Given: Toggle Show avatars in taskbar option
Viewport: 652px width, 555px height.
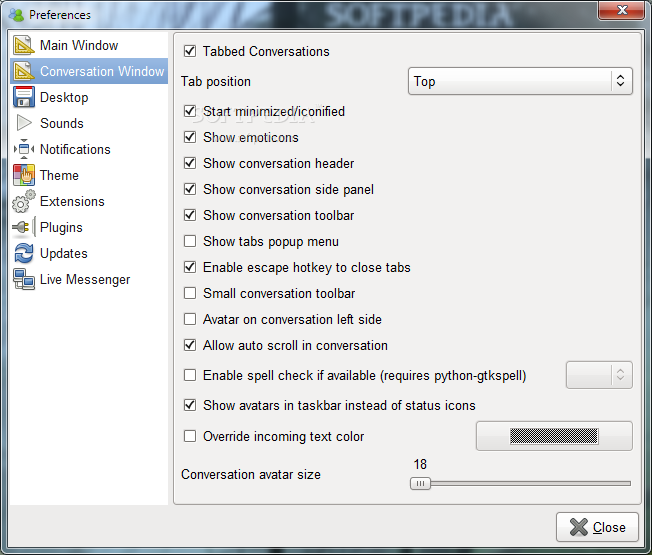Looking at the screenshot, I should pyautogui.click(x=190, y=405).
